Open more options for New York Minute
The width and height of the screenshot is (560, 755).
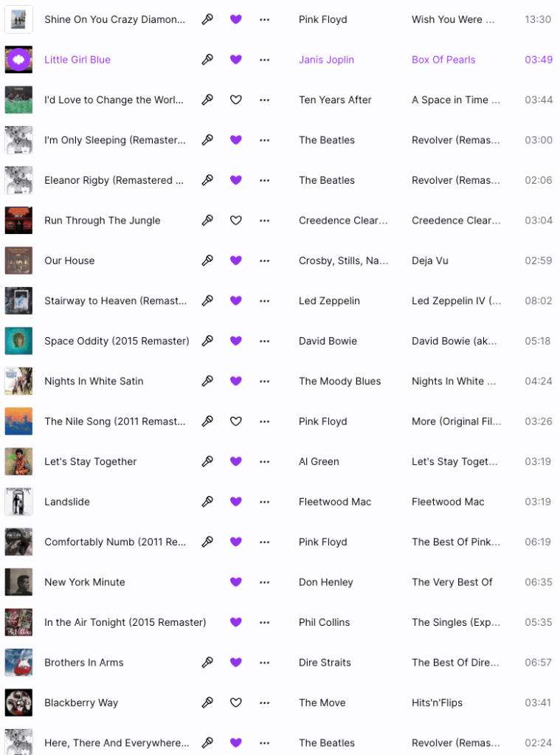point(265,582)
